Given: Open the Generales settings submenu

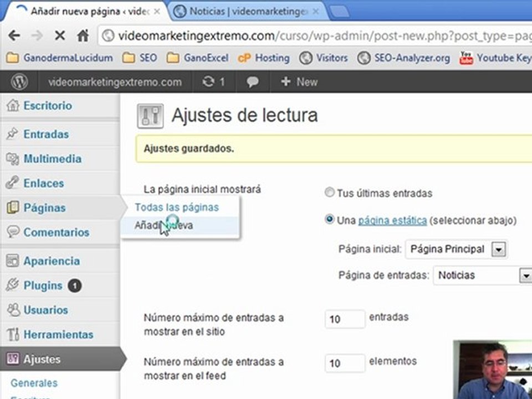Looking at the screenshot, I should 34,383.
